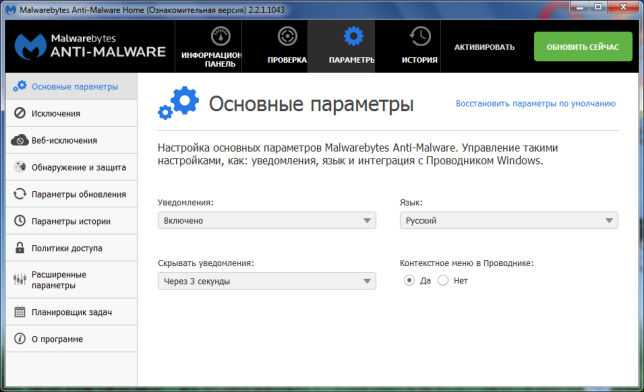Click the Параметры истории clock icon
Viewport: 644px width, 392px height.
pos(20,221)
